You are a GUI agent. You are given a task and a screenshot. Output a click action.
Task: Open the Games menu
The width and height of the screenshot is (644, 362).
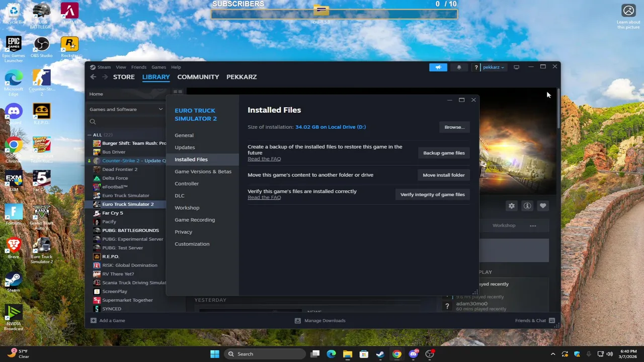pos(158,67)
